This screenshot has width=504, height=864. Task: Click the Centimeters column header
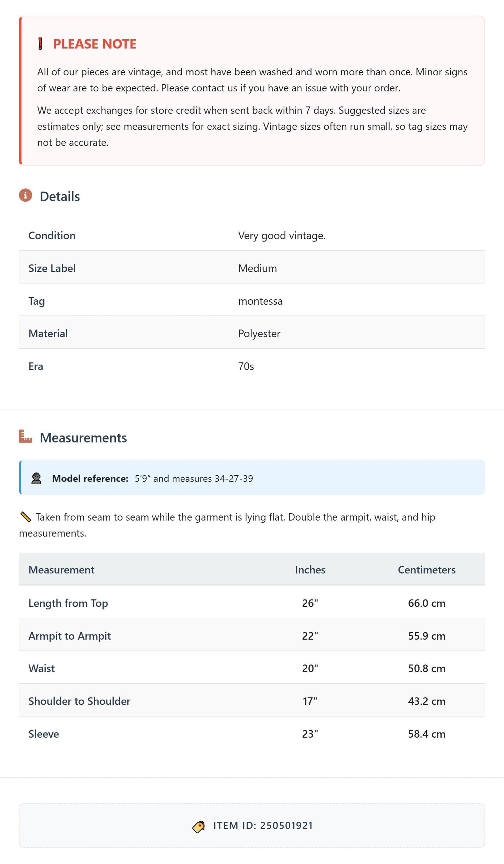coord(427,569)
